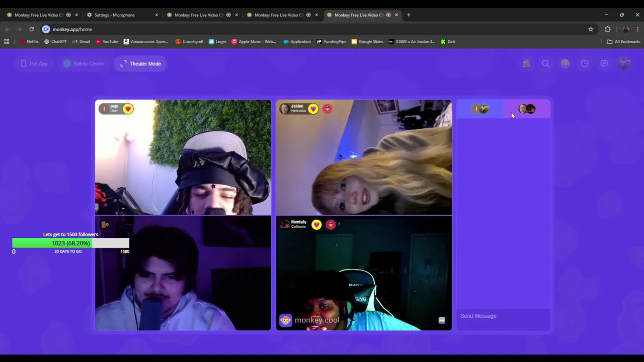Open the KAWS x Air Jordan bookmark
This screenshot has width=644, height=362.
[x=412, y=42]
